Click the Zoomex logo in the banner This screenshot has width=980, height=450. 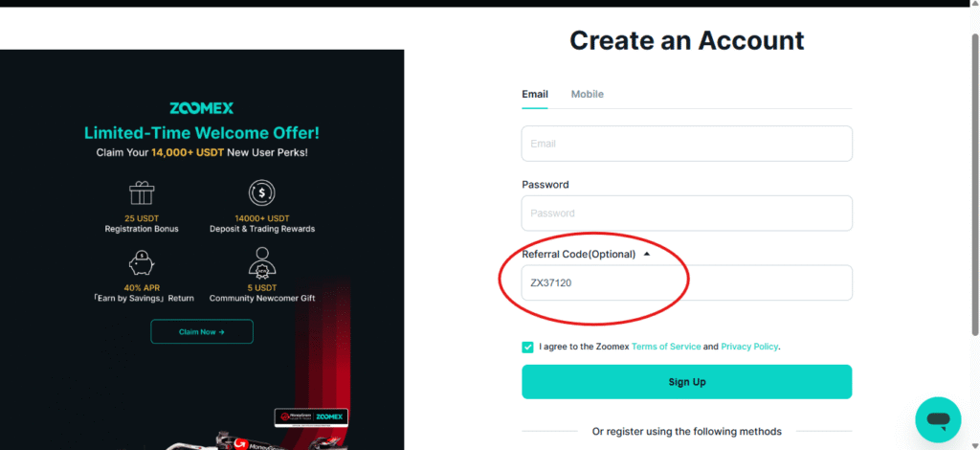pyautogui.click(x=201, y=108)
